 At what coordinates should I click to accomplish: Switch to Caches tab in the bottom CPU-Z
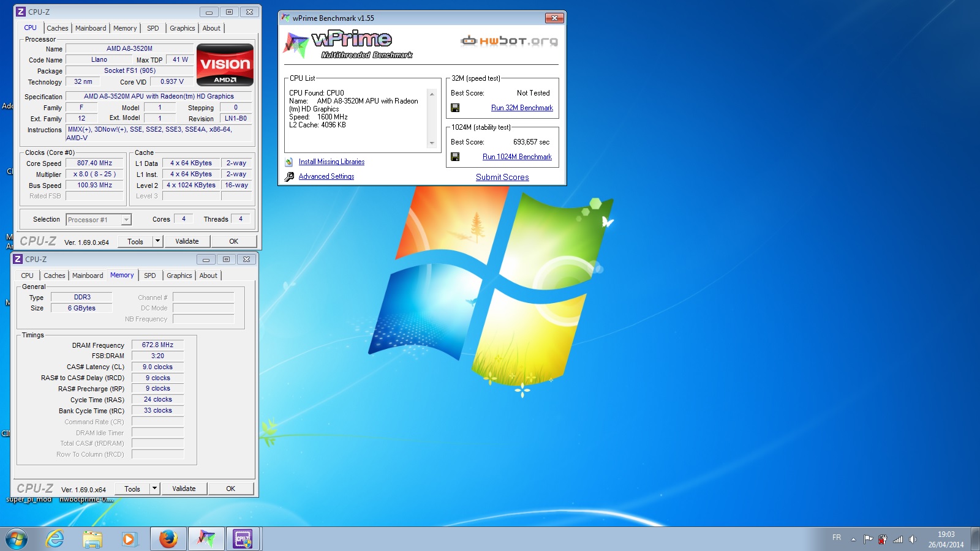pos(55,275)
